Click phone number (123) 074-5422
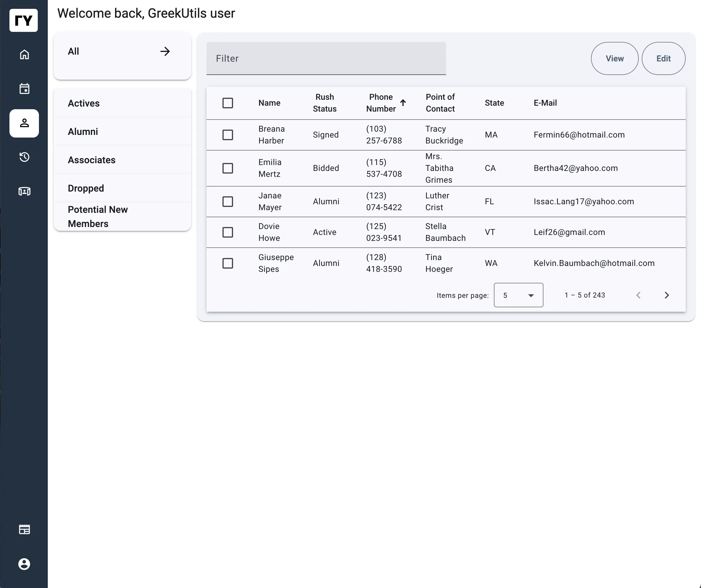Image resolution: width=701 pixels, height=588 pixels. [x=384, y=202]
